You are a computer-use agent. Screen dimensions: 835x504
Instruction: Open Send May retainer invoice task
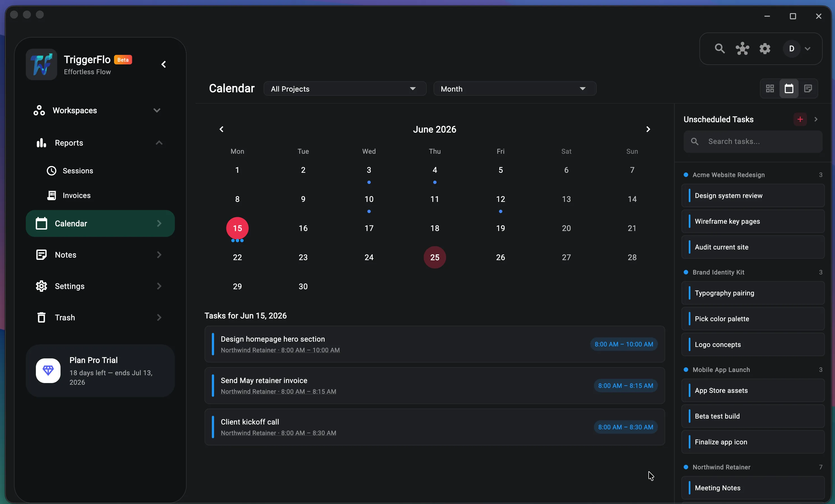tap(434, 386)
